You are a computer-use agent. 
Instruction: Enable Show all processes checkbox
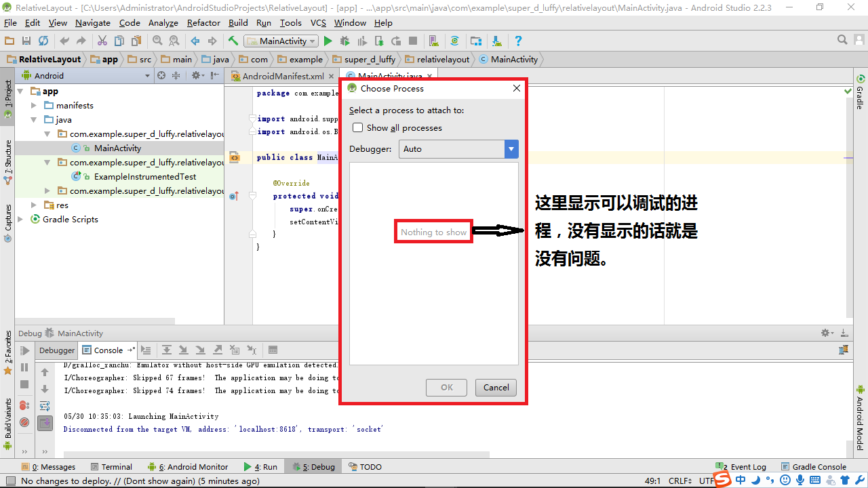(358, 127)
